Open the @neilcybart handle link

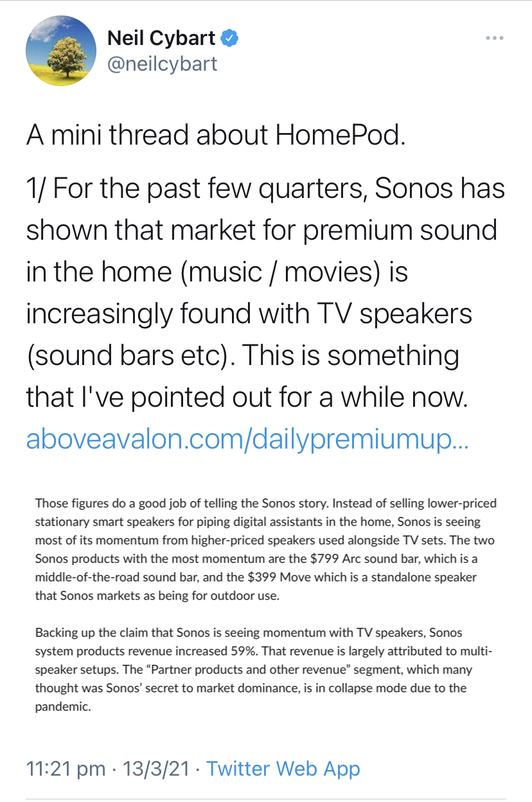pos(163,64)
